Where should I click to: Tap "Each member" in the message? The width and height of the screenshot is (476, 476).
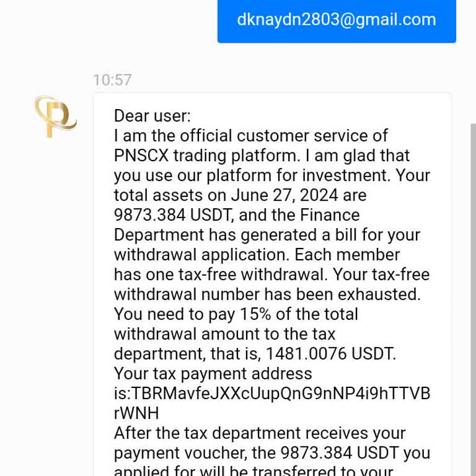[x=347, y=255]
